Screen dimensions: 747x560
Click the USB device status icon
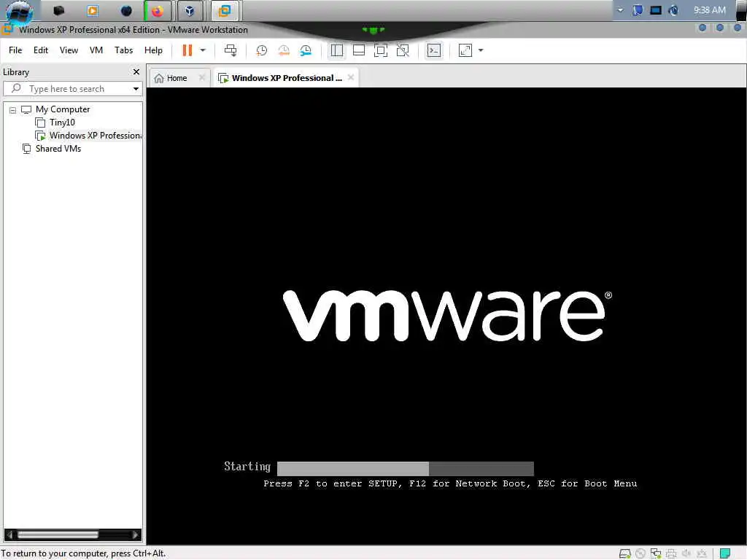(x=702, y=553)
